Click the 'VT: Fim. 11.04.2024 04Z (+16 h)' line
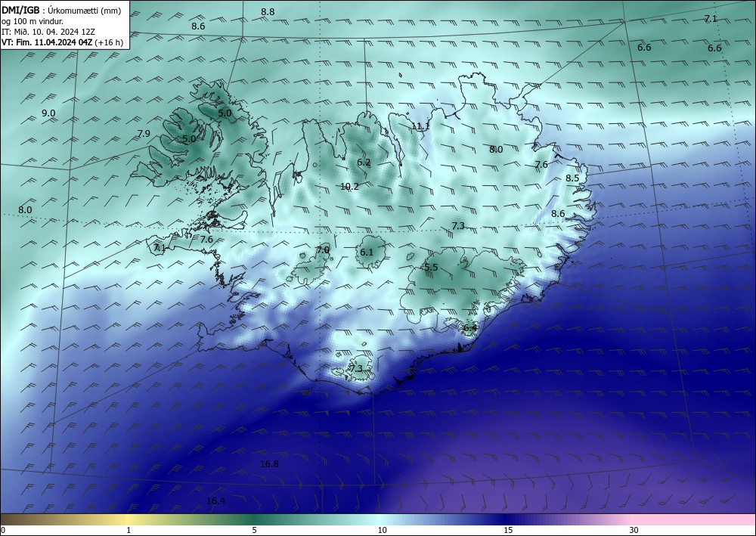This screenshot has width=756, height=536. click(62, 42)
